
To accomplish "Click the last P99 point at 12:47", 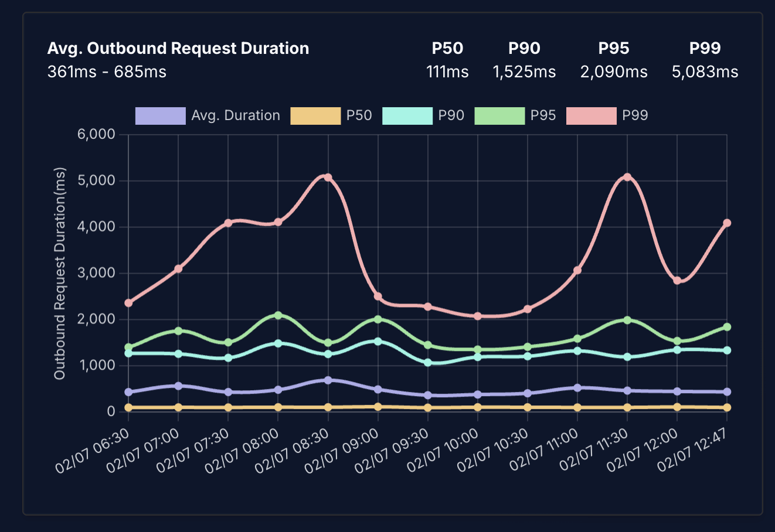I will [728, 223].
